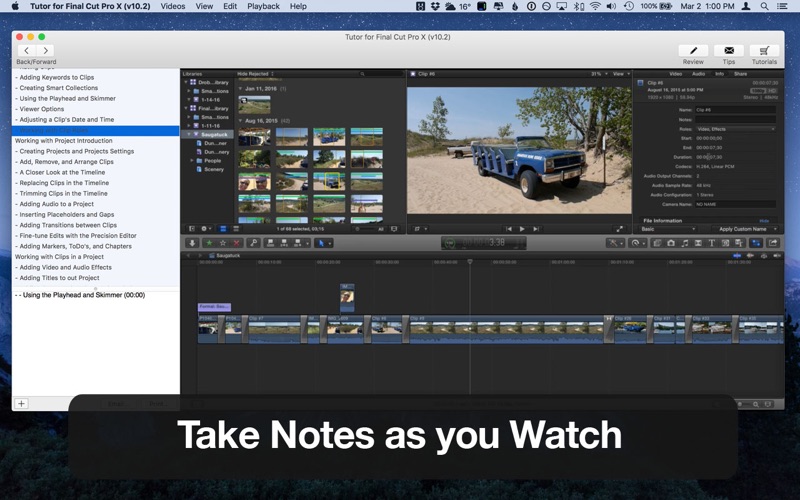This screenshot has height=500, width=800.
Task: Open the viewer View options dropdown
Action: coord(621,74)
